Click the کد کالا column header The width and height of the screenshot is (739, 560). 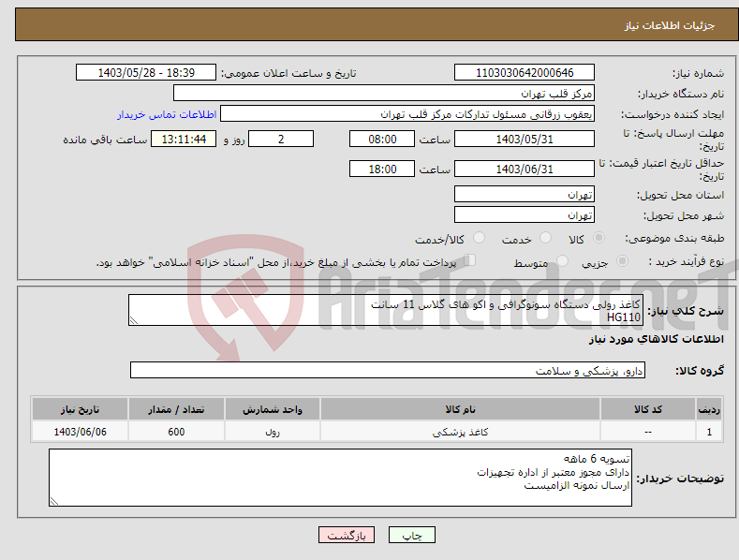[x=648, y=409]
